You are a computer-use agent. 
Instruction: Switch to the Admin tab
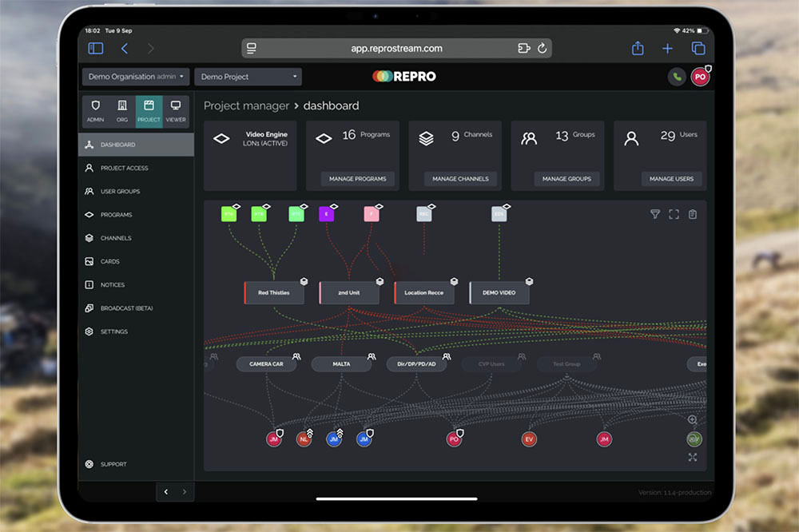[95, 111]
